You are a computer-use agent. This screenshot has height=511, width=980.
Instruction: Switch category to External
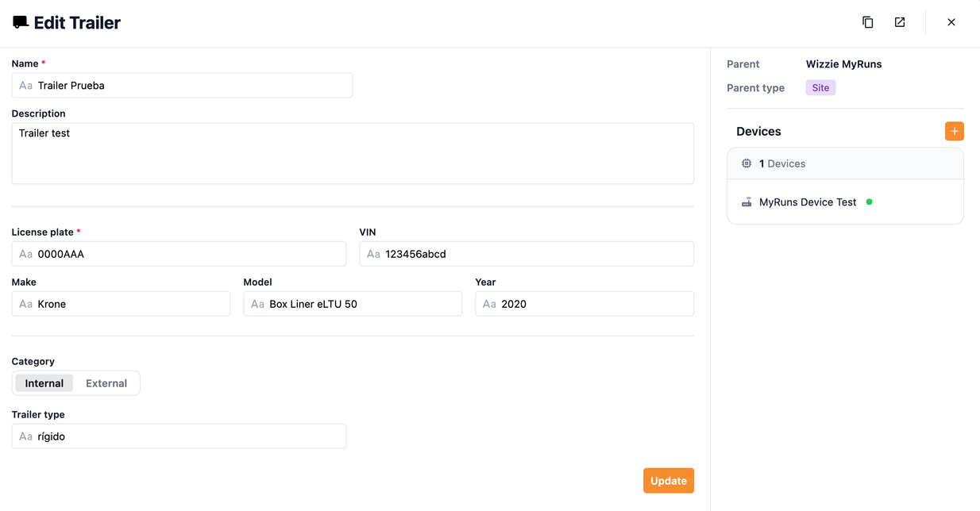point(106,383)
